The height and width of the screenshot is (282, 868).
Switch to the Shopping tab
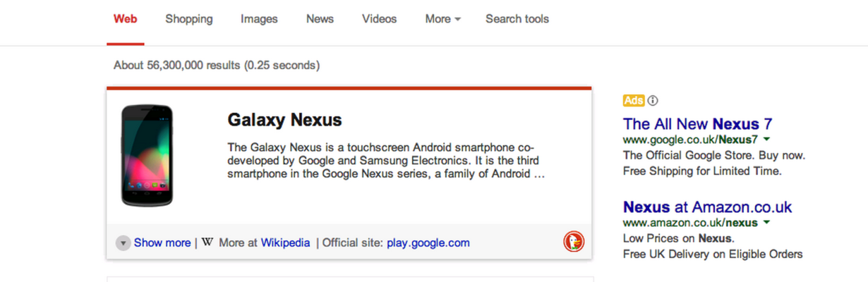coord(189,19)
